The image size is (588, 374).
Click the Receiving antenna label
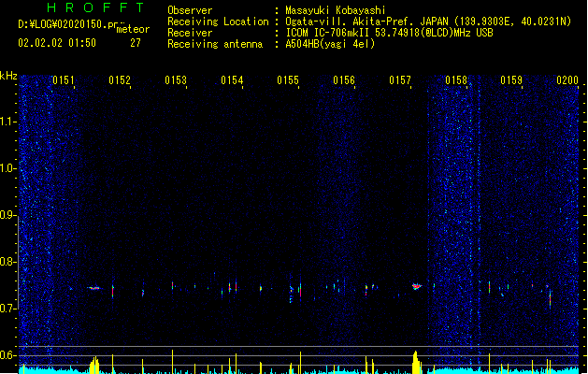click(215, 44)
